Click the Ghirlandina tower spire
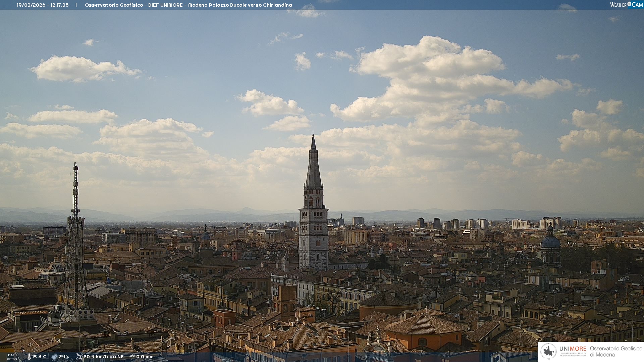Image resolution: width=644 pixels, height=362 pixels. [314, 168]
